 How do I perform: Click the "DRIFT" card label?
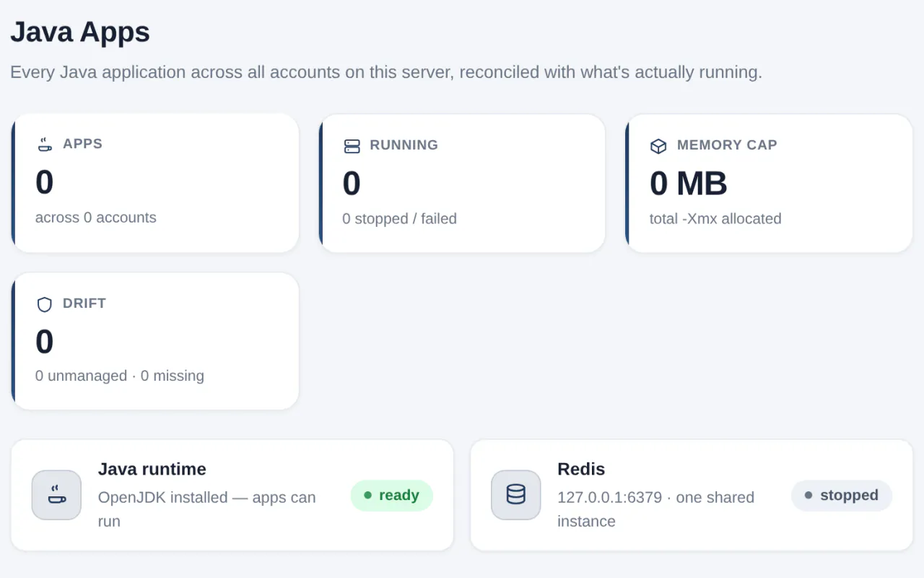[x=84, y=303]
